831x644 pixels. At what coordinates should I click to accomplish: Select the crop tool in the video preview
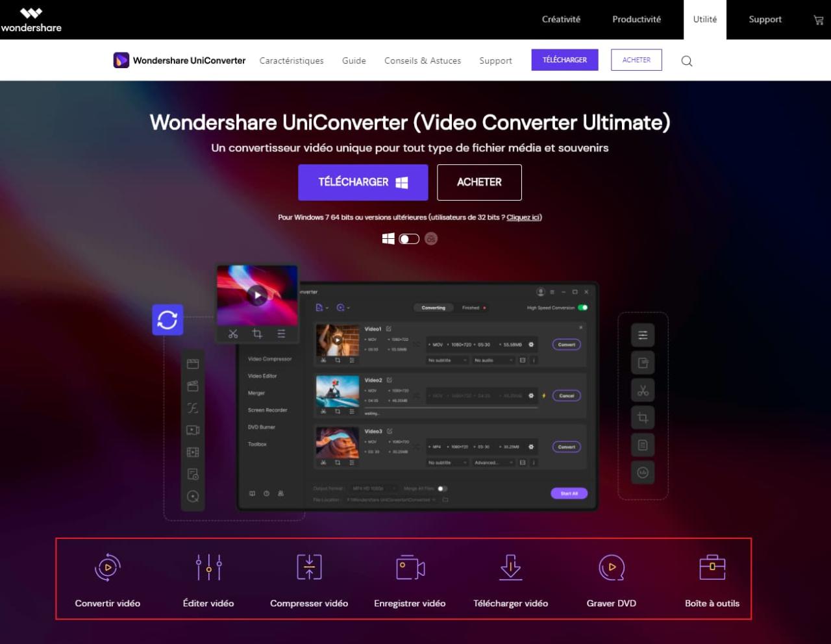(x=257, y=334)
